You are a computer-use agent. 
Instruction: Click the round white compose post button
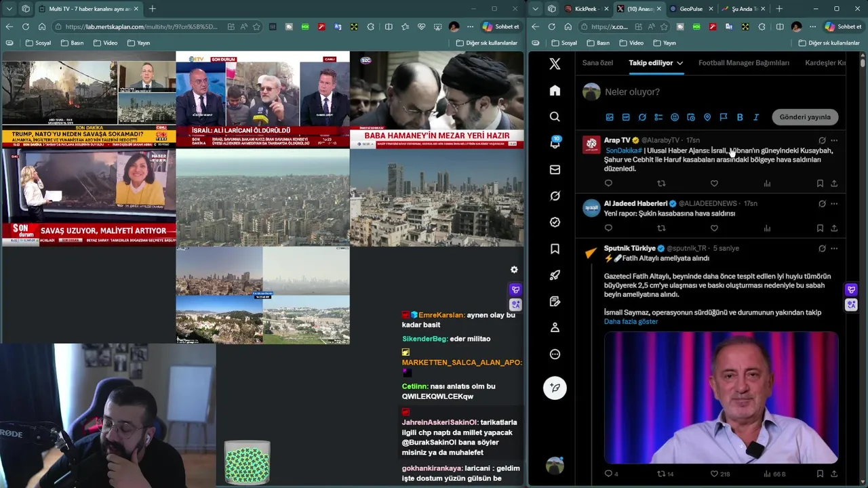[x=555, y=388]
